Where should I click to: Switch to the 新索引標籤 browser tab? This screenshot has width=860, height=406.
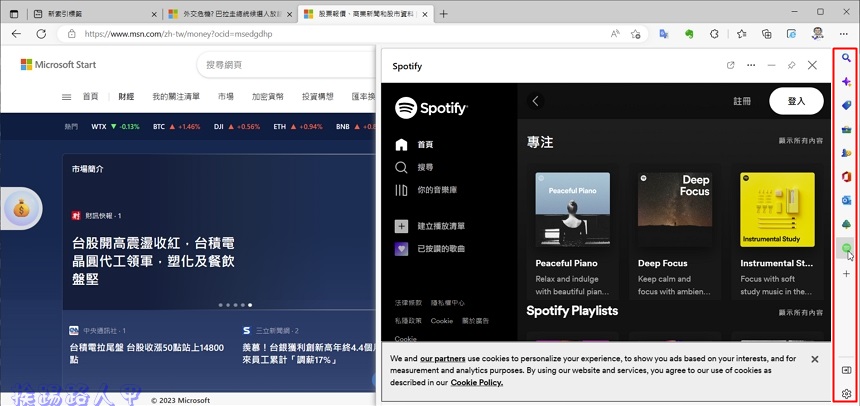point(87,14)
